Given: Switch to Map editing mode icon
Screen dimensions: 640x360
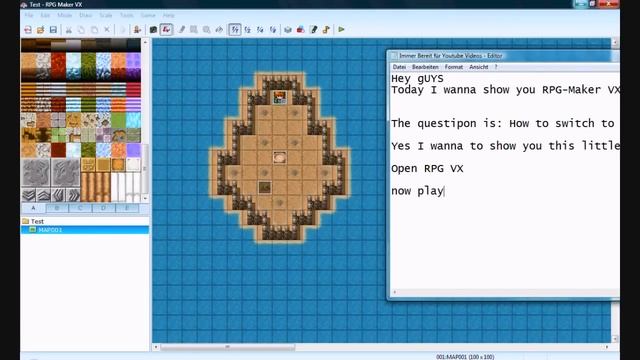Looking at the screenshot, I should coord(153,29).
